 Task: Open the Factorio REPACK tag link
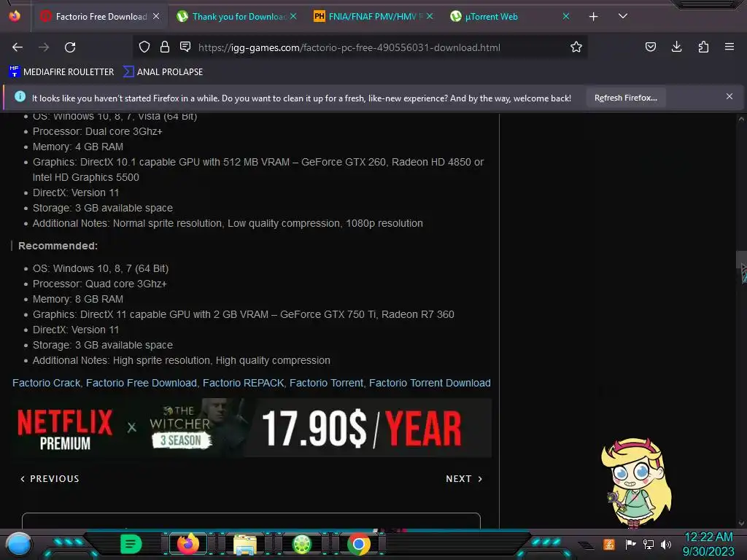point(244,383)
